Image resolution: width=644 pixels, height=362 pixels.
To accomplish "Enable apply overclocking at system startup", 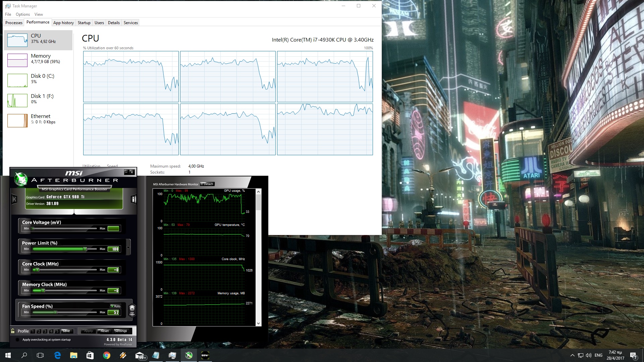I will click(17, 340).
